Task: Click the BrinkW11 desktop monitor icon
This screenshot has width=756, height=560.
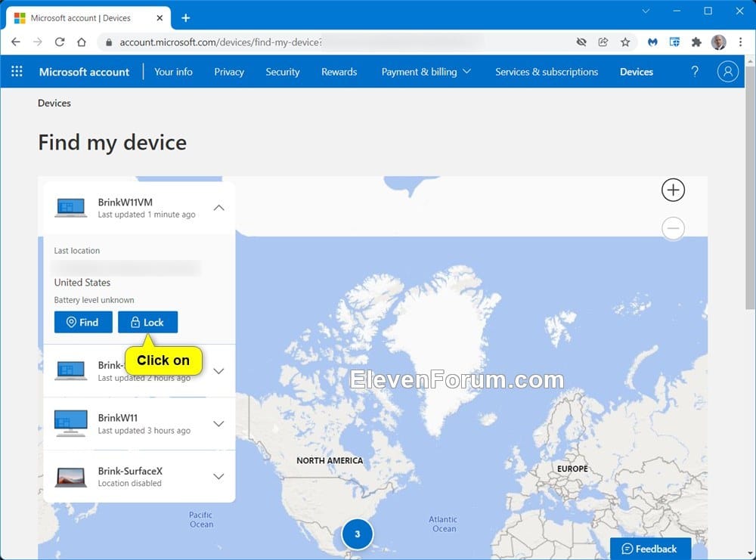Action: [71, 423]
